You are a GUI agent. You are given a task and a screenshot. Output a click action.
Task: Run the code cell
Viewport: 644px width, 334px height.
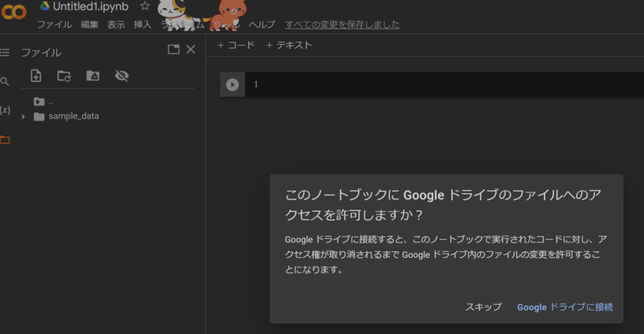pyautogui.click(x=233, y=85)
